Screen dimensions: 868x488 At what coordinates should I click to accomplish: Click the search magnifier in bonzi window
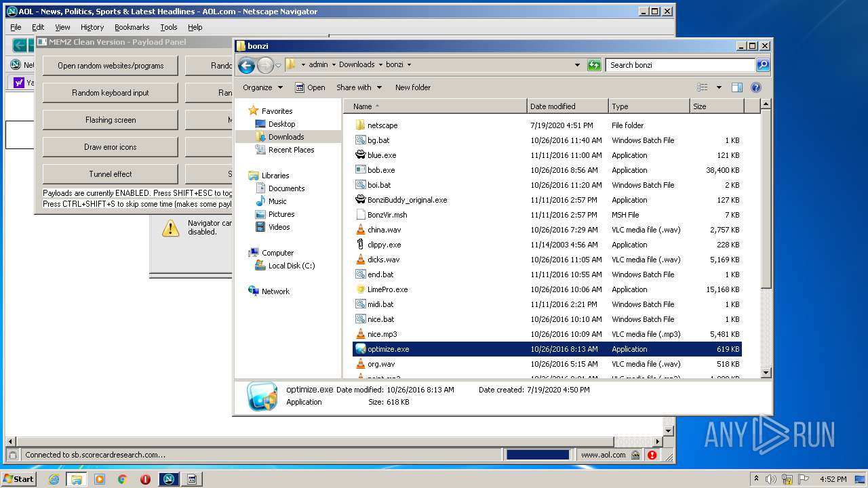pyautogui.click(x=763, y=65)
